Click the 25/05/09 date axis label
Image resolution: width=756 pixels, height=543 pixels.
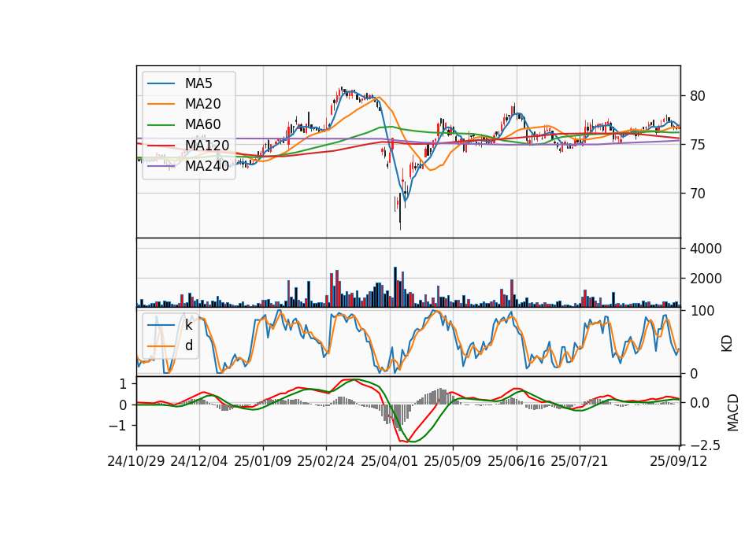tap(453, 461)
